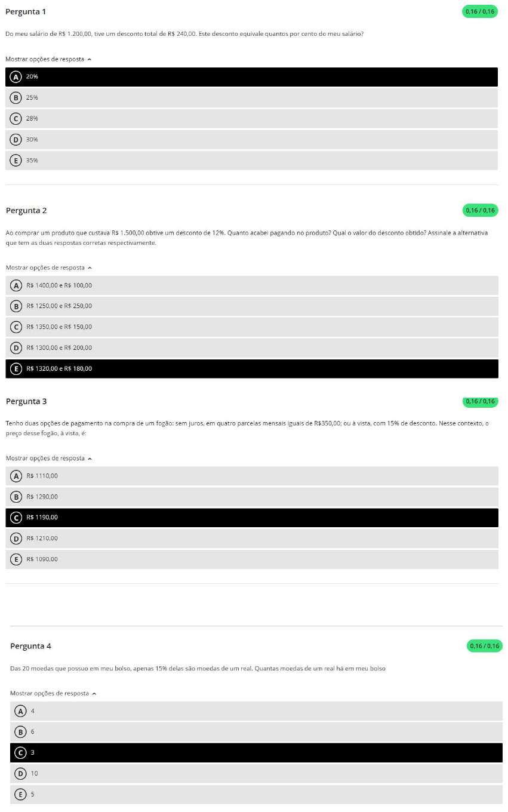
Task: Pick option E 35% in Pergunta 1
Action: (251, 161)
